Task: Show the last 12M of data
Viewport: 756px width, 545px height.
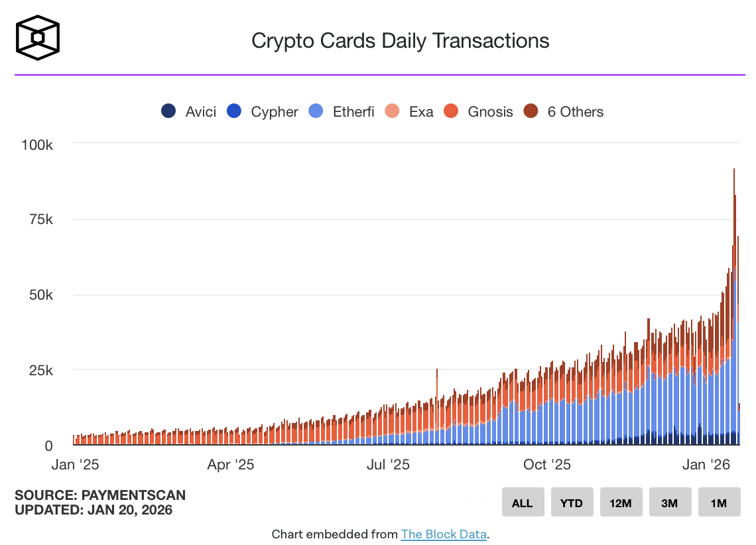Action: pyautogui.click(x=621, y=503)
